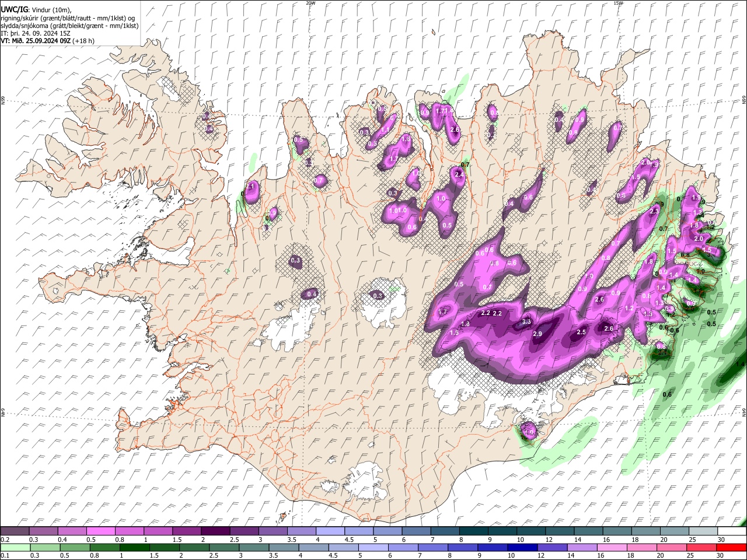Viewport: 747px width, 560px height.
Task: Click the lavender upper swatch between 4 and 4.5
Action: pos(330,531)
